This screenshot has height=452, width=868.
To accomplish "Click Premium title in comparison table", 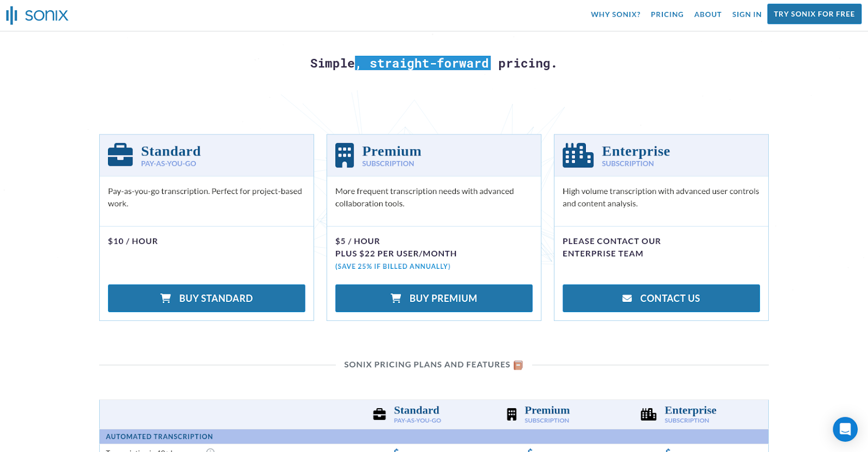I will click(547, 410).
